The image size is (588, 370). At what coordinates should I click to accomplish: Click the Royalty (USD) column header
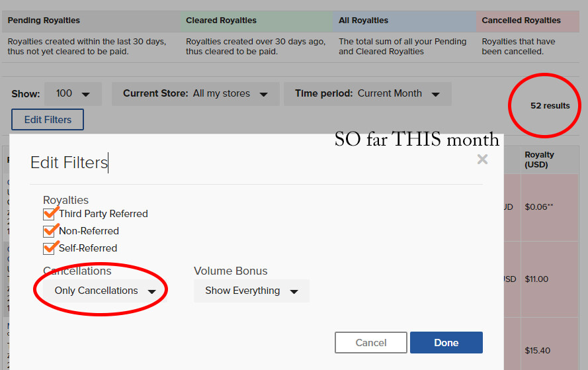coord(539,160)
